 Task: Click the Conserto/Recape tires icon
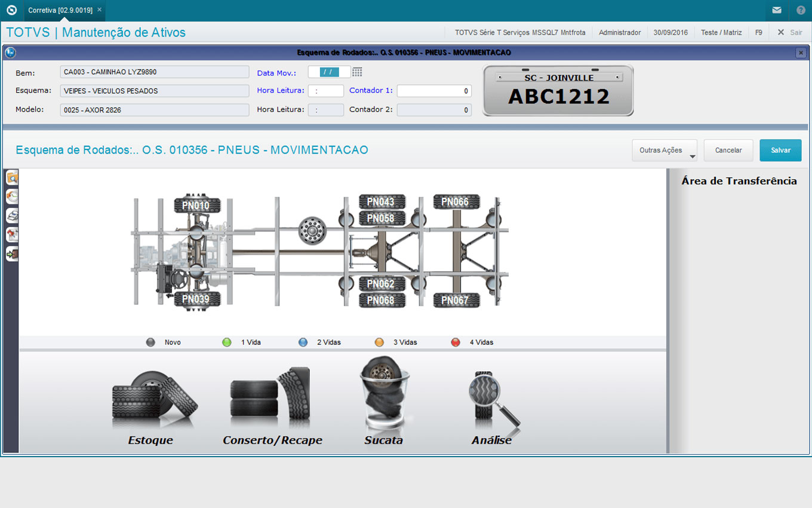pyautogui.click(x=270, y=397)
